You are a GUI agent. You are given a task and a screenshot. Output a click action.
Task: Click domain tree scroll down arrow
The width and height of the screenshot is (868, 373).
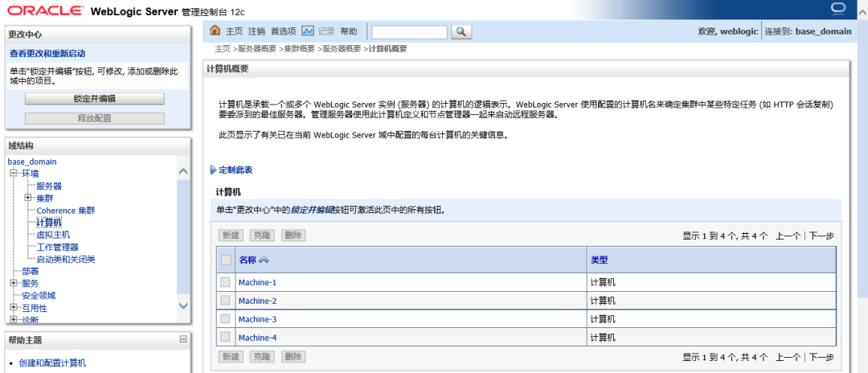pyautogui.click(x=184, y=305)
